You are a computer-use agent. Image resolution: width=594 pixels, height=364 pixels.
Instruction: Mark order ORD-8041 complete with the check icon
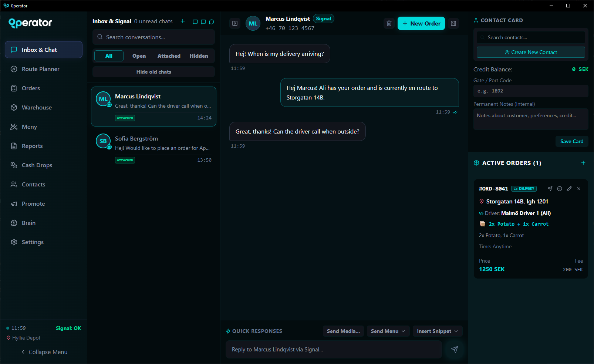coord(560,189)
